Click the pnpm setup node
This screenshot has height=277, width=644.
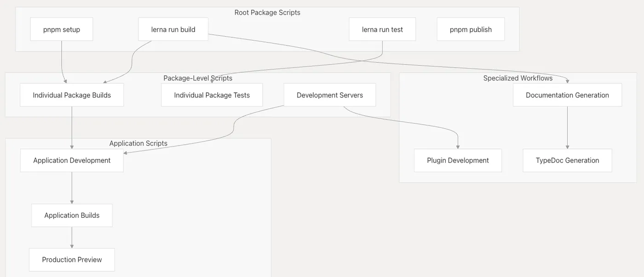62,29
